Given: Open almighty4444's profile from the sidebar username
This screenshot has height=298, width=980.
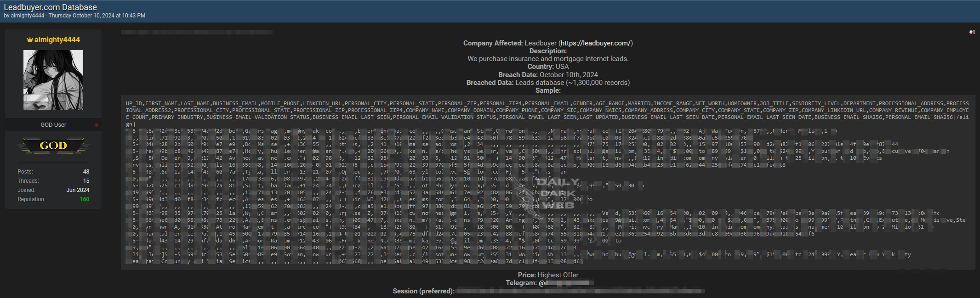Looking at the screenshot, I should (57, 40).
